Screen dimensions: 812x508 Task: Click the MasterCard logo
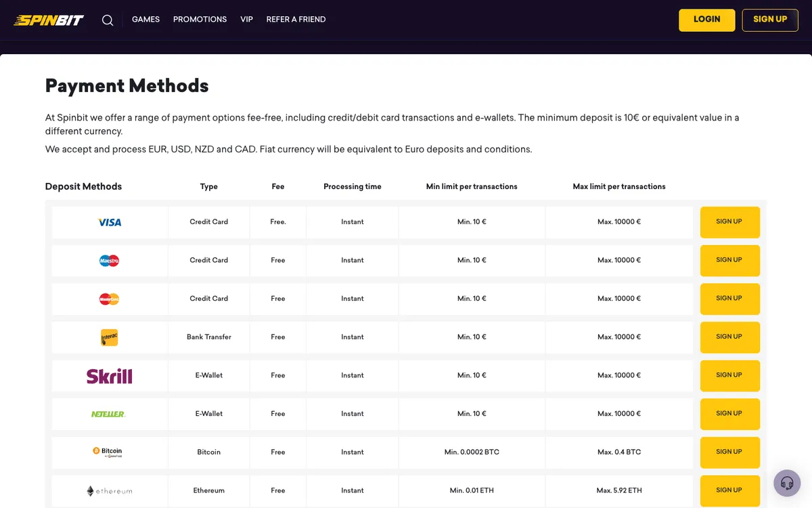click(x=109, y=299)
